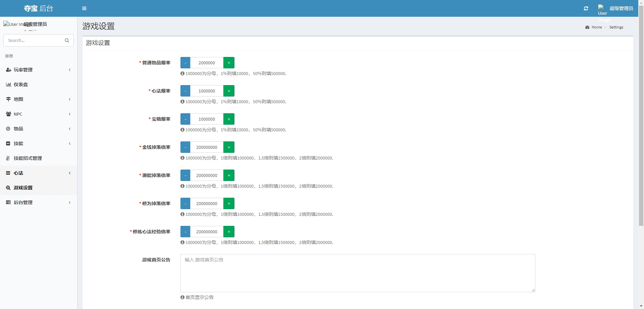Open 技能招式管理 menu item
The image size is (644, 309).
click(39, 158)
